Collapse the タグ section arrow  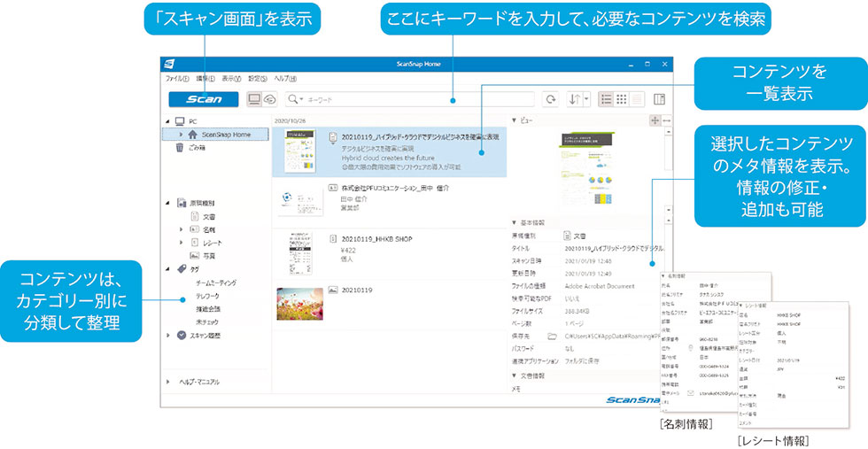[167, 269]
